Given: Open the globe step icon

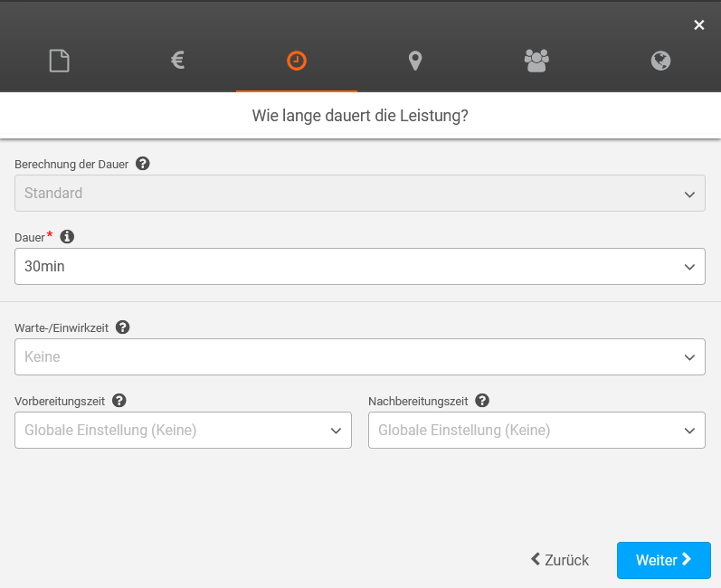Looking at the screenshot, I should pyautogui.click(x=660, y=61).
